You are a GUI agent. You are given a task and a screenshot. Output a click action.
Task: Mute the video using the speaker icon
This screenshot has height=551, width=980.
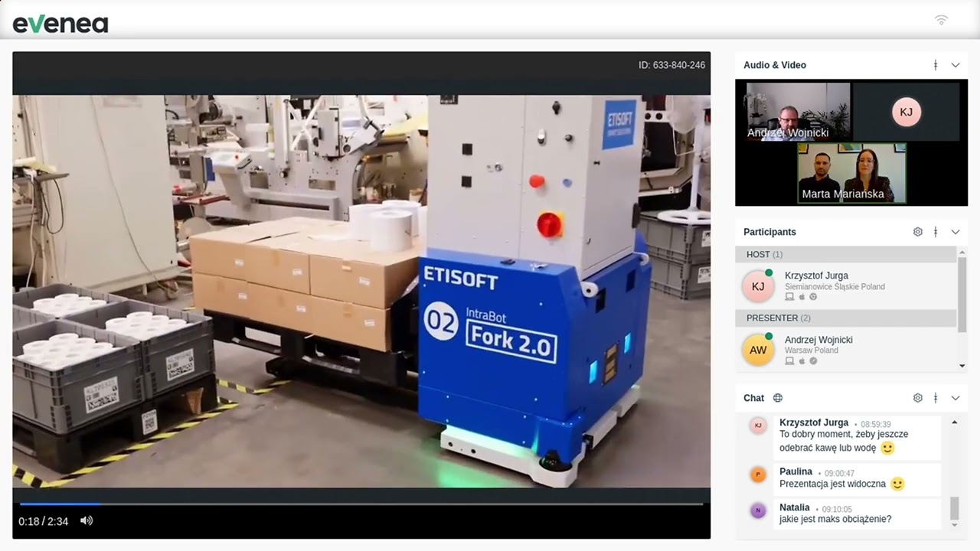tap(87, 520)
